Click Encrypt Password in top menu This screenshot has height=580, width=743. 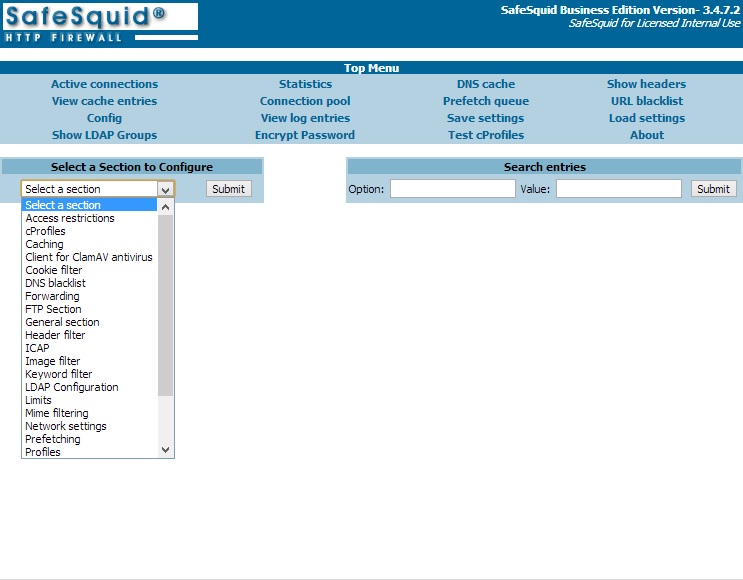[x=305, y=135]
